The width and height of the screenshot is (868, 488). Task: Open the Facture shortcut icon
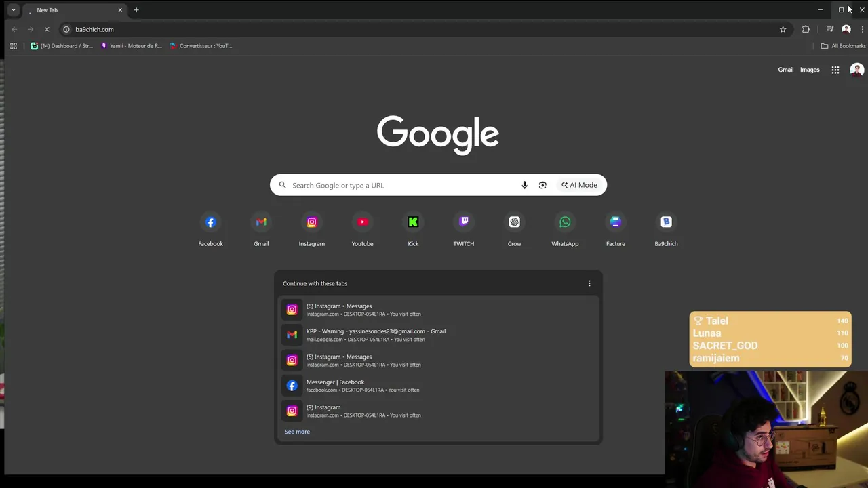(616, 222)
